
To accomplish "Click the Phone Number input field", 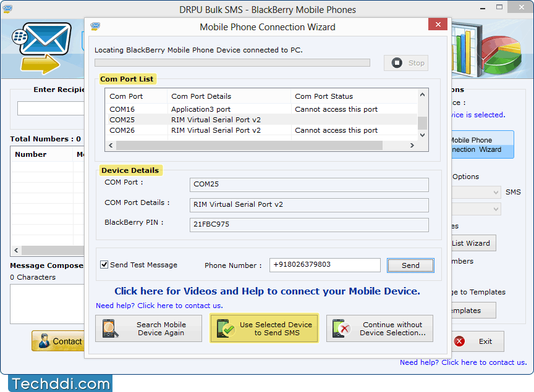I will pos(325,265).
